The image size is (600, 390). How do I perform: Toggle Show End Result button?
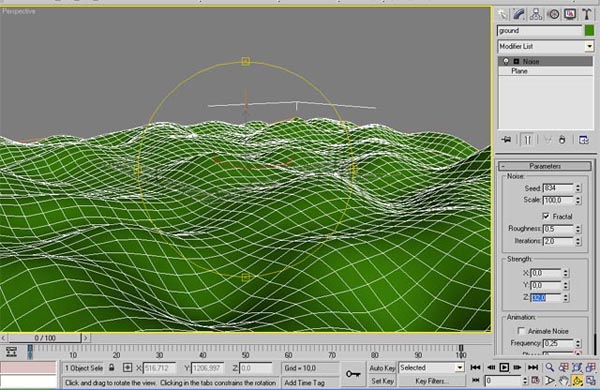[528, 140]
